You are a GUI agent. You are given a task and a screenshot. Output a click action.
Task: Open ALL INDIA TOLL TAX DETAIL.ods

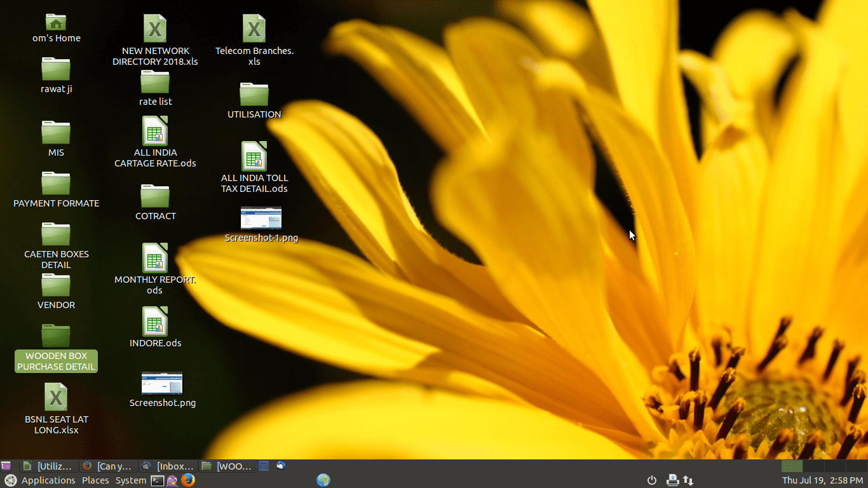(x=254, y=157)
